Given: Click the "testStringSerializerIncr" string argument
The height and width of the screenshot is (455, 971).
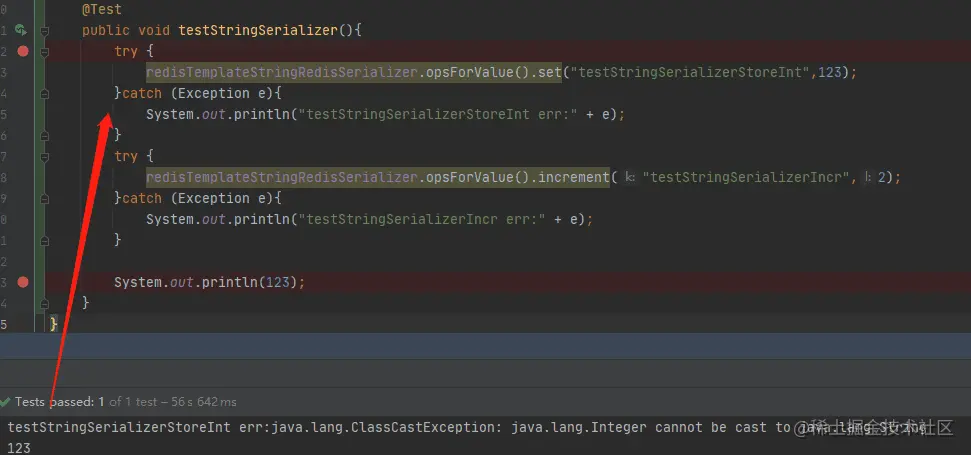Looking at the screenshot, I should tap(746, 178).
